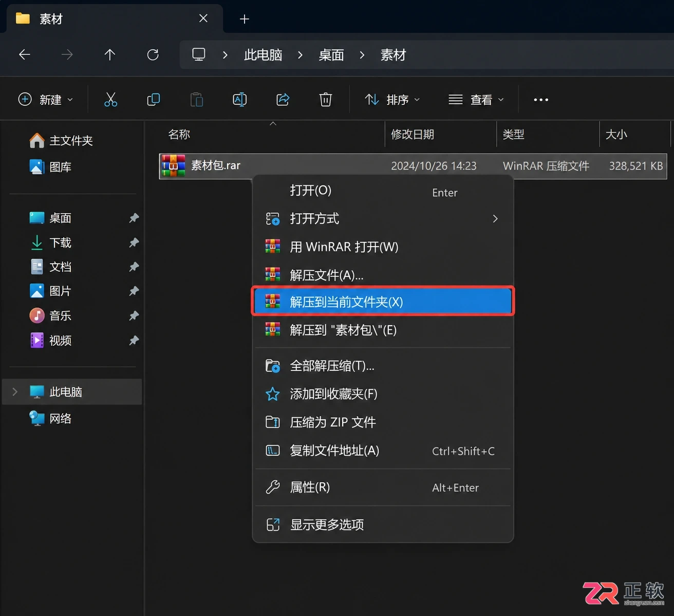Add a new tab with plus button
The width and height of the screenshot is (674, 616).
coord(245,19)
